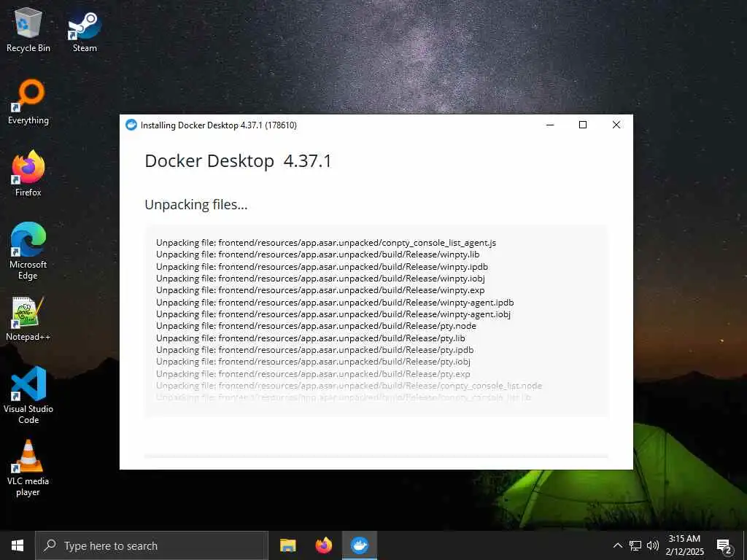Click the Release/winpty.iobj log line
747x560 pixels.
tap(320, 279)
